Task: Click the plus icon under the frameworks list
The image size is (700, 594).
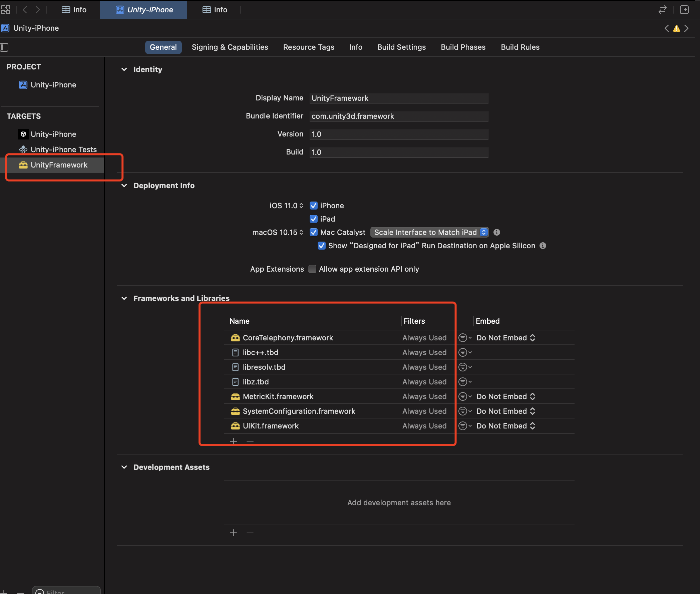Action: (233, 441)
